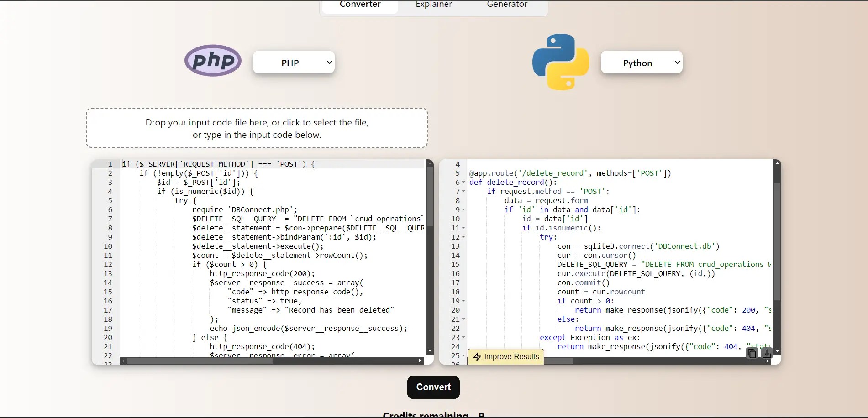Click left arrow of input horizontal scrollbar

tap(123, 361)
